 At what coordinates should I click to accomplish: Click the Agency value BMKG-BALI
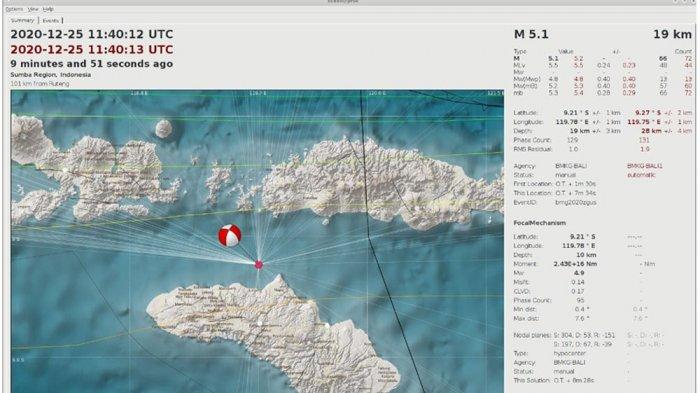tap(571, 166)
